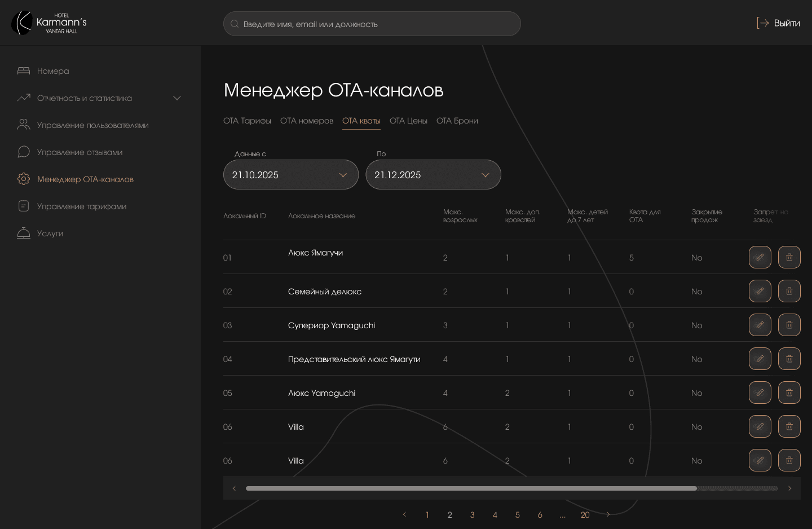Click the trash icon for Супериор Yamaguchi

point(789,325)
